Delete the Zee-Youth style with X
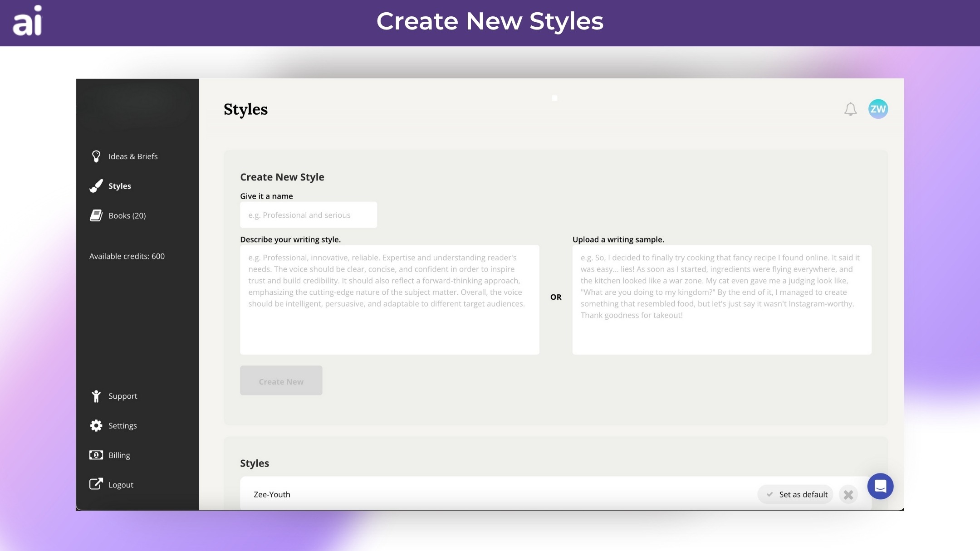 click(x=848, y=495)
